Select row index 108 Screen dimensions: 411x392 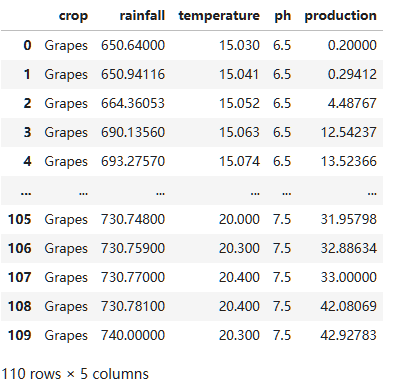[20, 306]
